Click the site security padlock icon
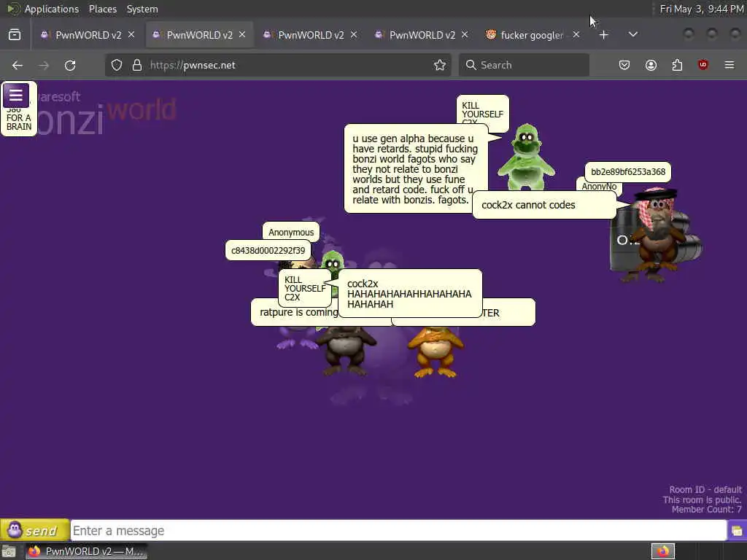Viewport: 747px width, 560px height. coord(137,65)
